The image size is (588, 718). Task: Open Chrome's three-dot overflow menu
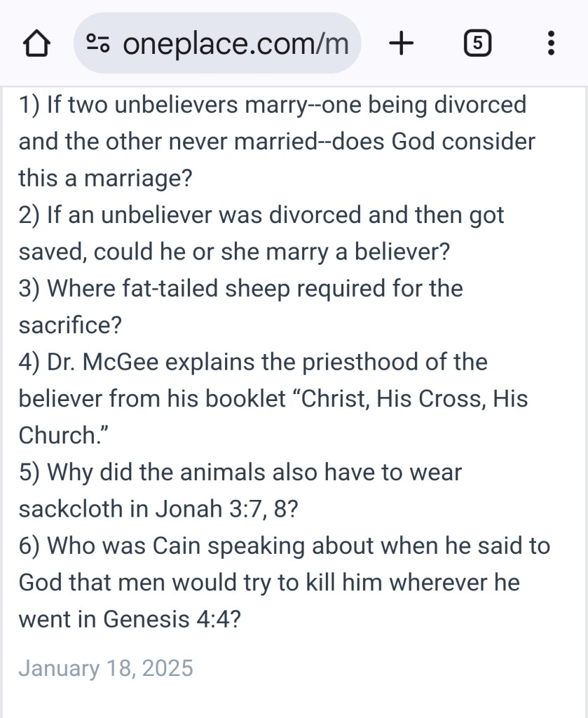[x=551, y=44]
